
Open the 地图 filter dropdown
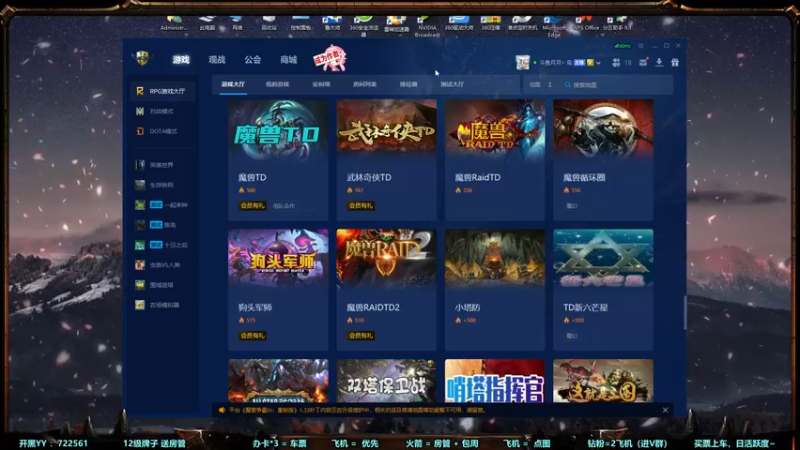coord(541,85)
